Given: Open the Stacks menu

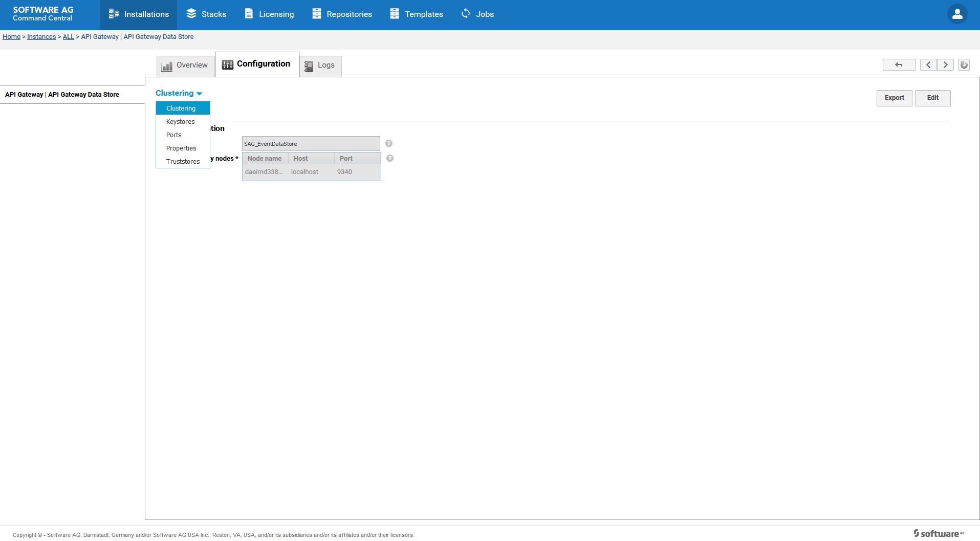Looking at the screenshot, I should [206, 14].
